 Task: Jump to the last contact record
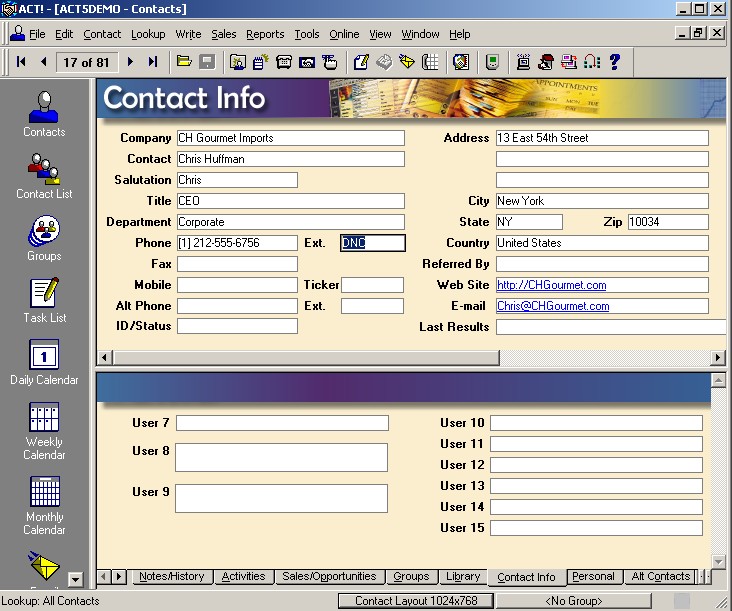(153, 62)
